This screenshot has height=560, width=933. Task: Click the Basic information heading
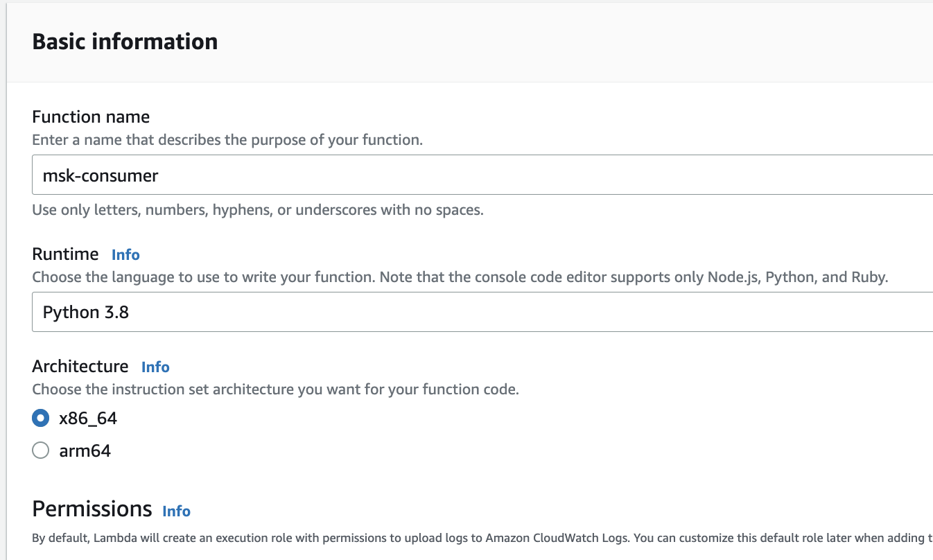[125, 42]
